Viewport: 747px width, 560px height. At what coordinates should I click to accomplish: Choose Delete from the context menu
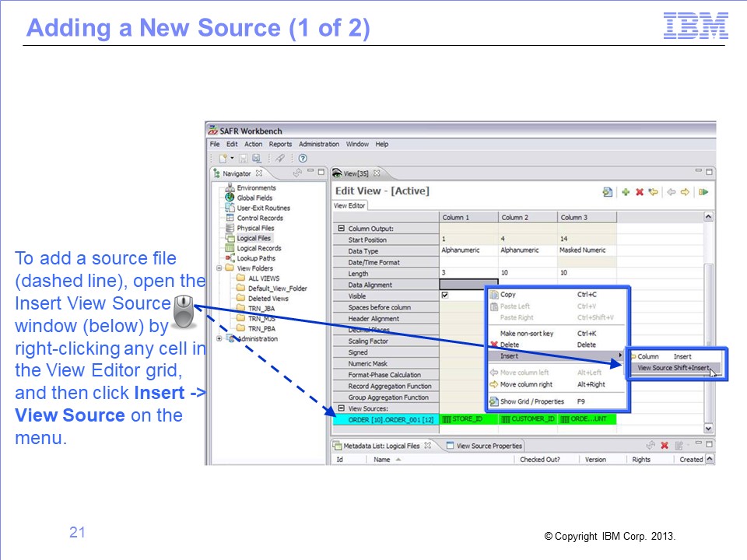click(x=556, y=345)
